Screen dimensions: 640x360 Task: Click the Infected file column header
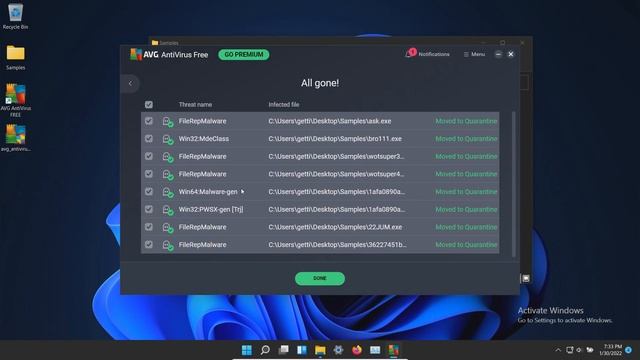284,104
